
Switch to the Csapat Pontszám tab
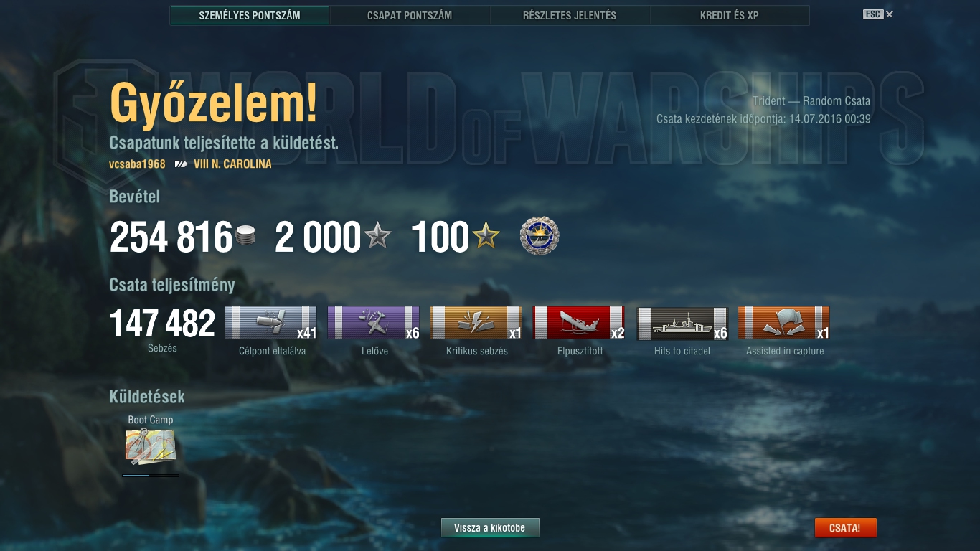(x=410, y=15)
